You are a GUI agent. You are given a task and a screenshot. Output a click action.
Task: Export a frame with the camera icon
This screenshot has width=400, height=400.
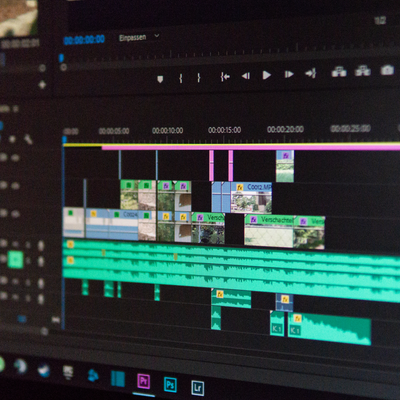[387, 70]
